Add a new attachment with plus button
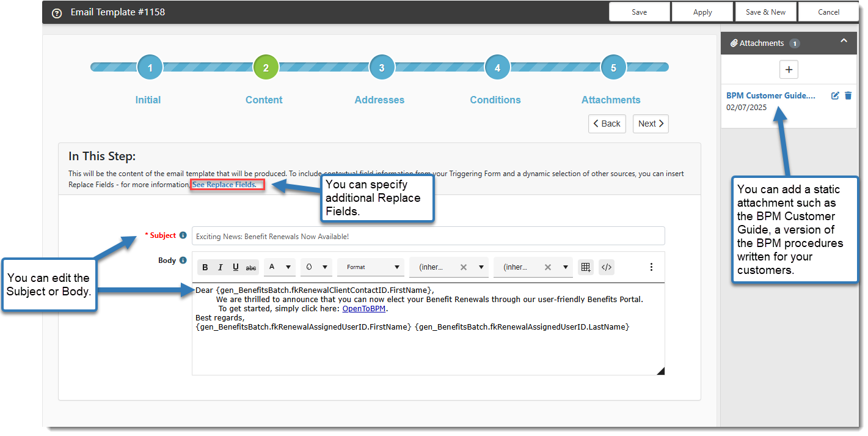 pyautogui.click(x=789, y=70)
